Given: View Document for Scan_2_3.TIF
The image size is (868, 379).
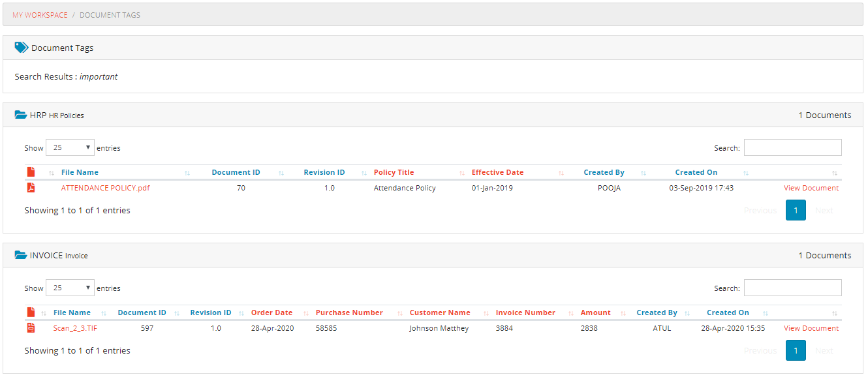Looking at the screenshot, I should pyautogui.click(x=811, y=328).
